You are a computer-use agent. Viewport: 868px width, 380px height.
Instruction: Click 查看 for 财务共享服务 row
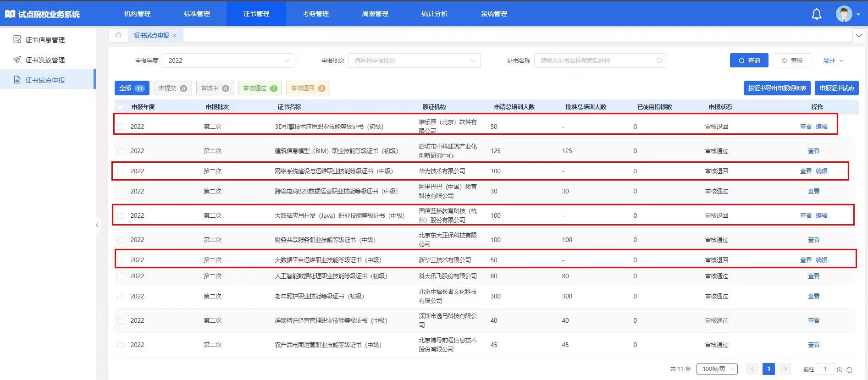tap(813, 240)
